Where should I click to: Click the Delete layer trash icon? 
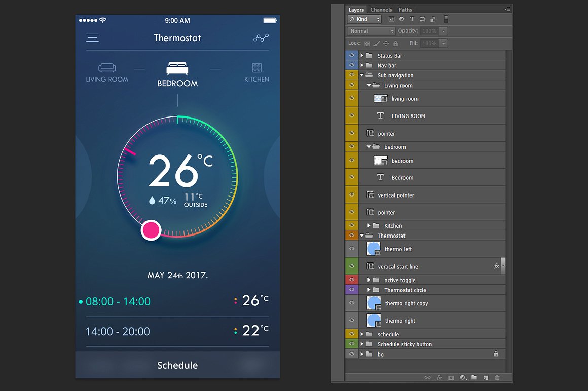tap(497, 378)
